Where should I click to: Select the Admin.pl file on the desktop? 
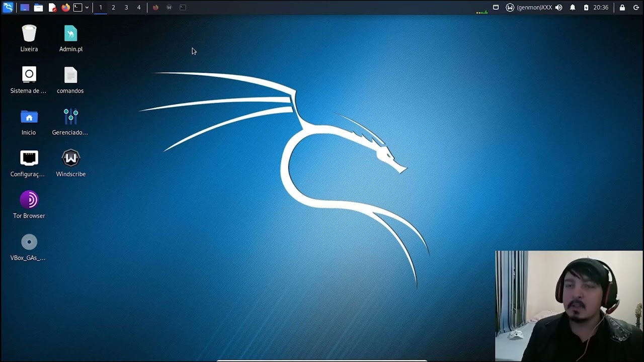[x=71, y=39]
